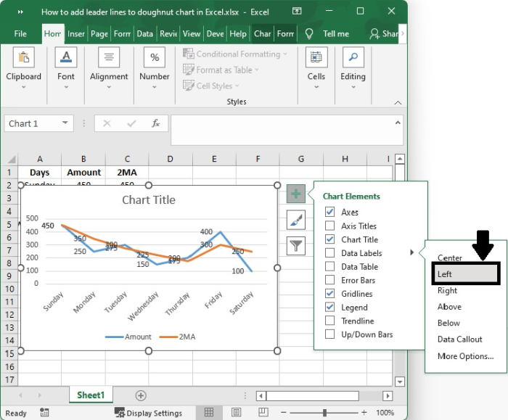This screenshot has height=420, width=508.
Task: Open the Cells group icon
Action: 316,57
